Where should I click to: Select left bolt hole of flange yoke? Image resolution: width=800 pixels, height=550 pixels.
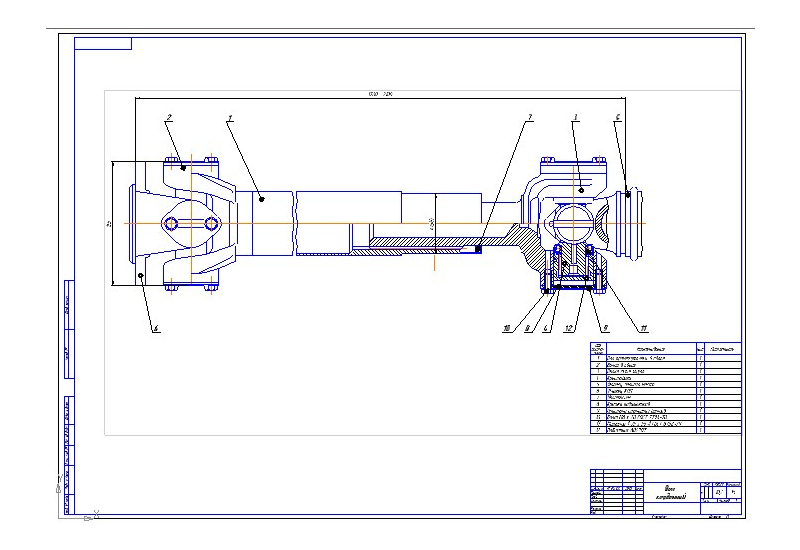[173, 223]
